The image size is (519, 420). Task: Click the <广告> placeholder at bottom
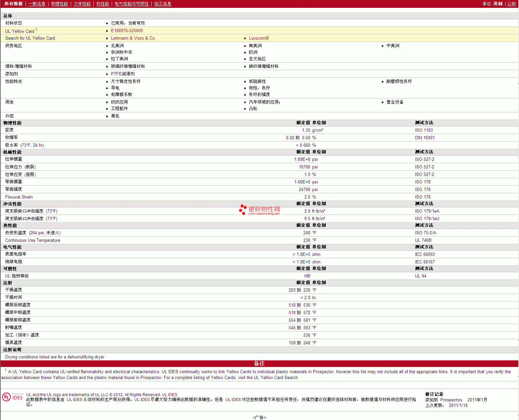[x=259, y=417]
